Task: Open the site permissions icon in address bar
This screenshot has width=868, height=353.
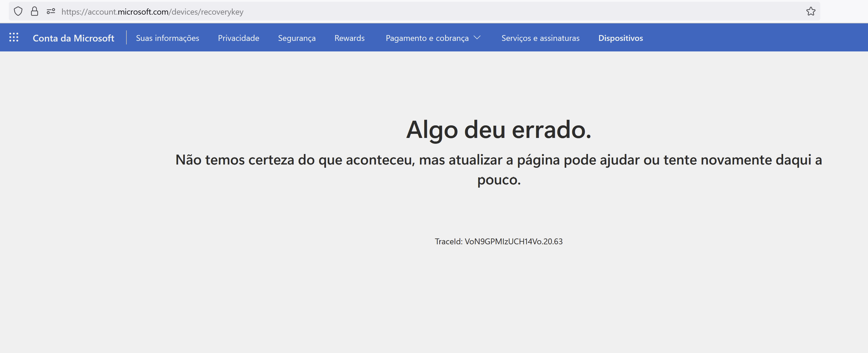Action: pyautogui.click(x=51, y=11)
